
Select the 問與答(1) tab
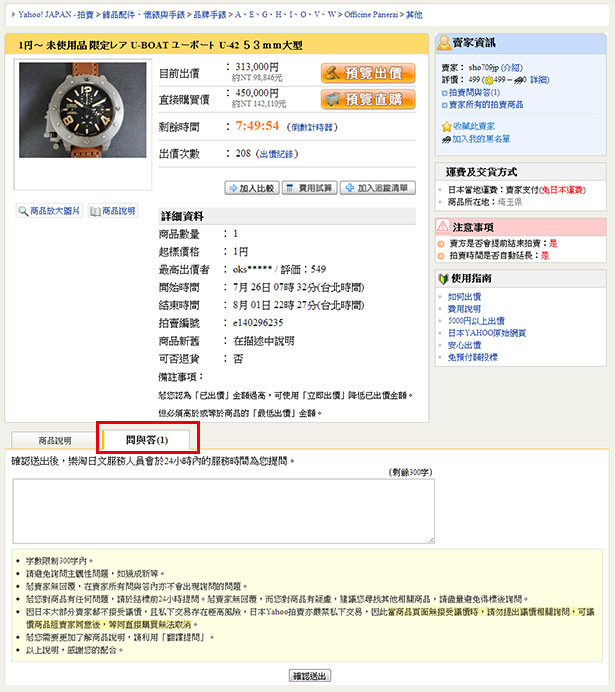coord(147,440)
